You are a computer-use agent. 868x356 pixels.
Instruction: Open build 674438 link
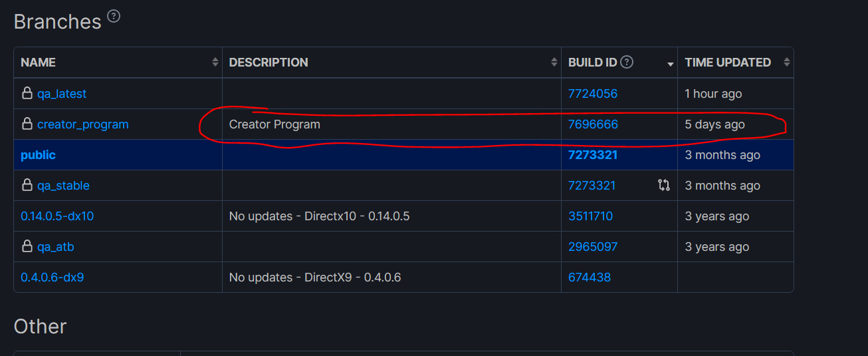[x=589, y=277]
